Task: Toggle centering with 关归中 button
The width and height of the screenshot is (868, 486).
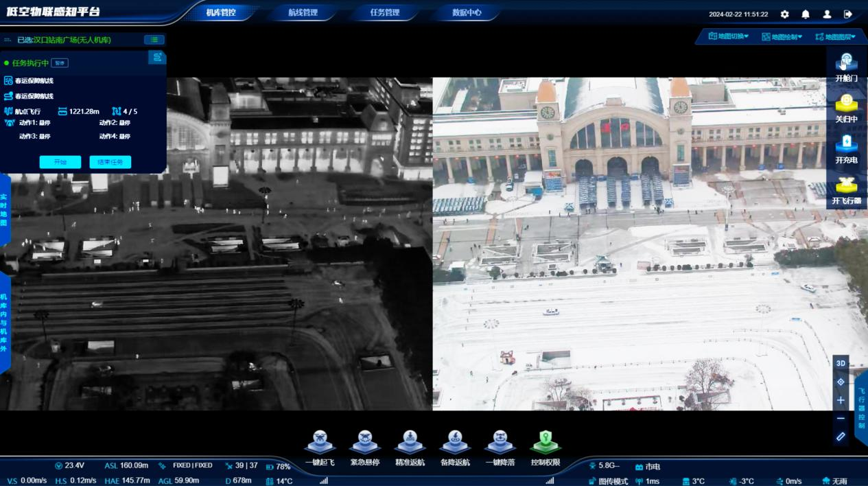Action: 846,106
